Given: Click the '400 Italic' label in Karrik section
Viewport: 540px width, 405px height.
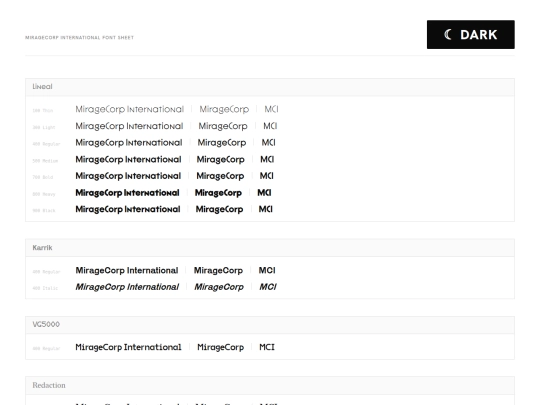Looking at the screenshot, I should coord(45,288).
